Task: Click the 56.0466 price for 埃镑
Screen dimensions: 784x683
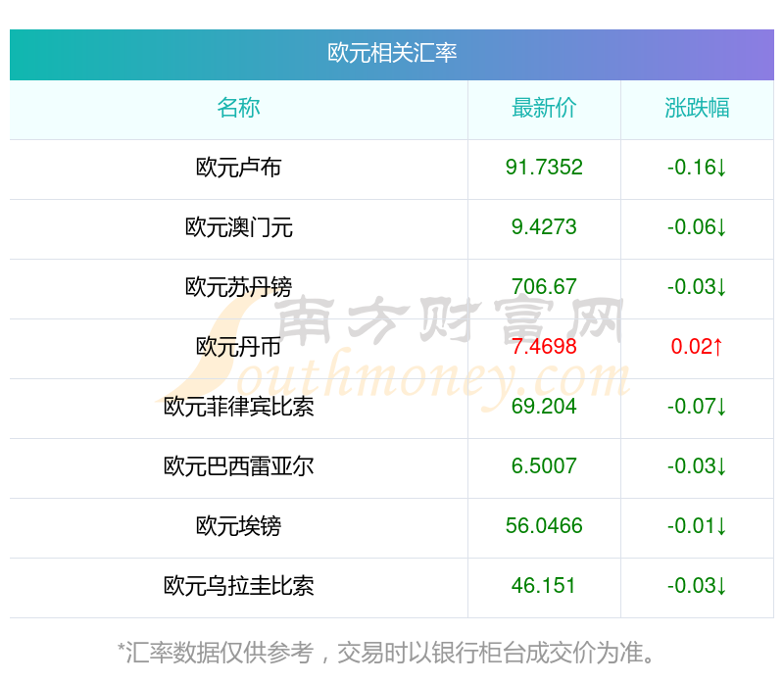Action: click(544, 526)
